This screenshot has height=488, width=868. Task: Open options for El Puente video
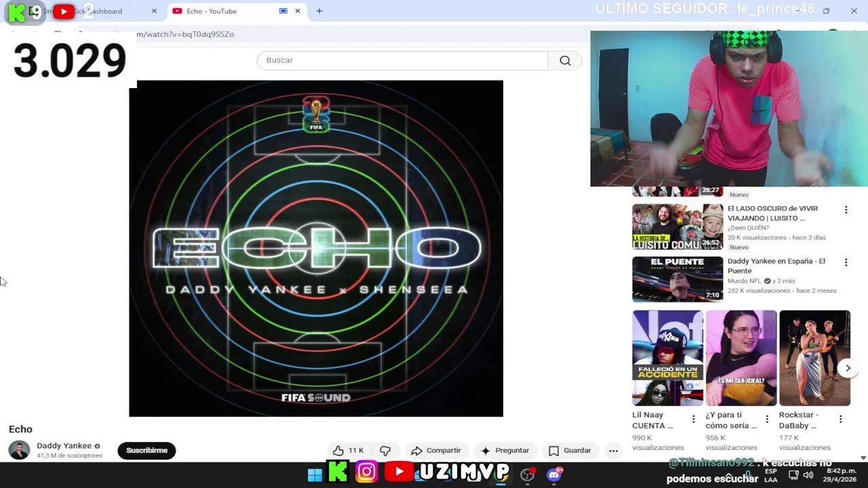pos(846,262)
